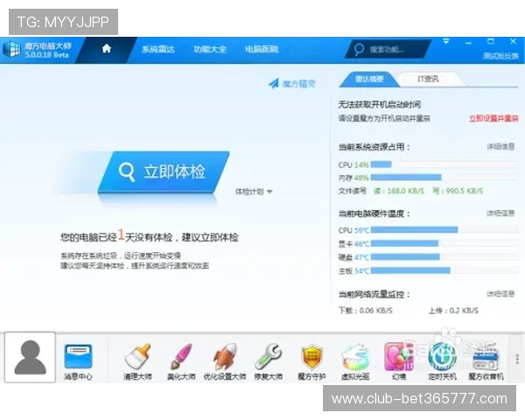525x420 pixels.
Task: Select the 雷达摘要 tab
Action: coord(369,79)
